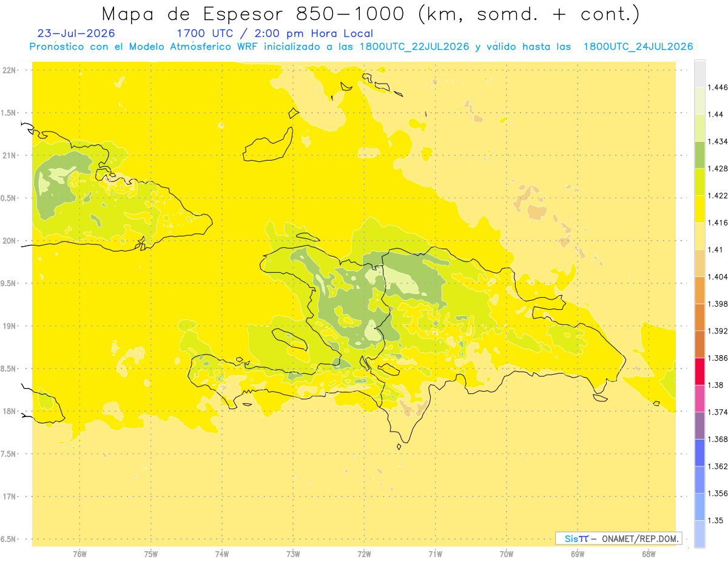728x562 pixels.
Task: Select the '18N' latitude label
Action: (10, 411)
